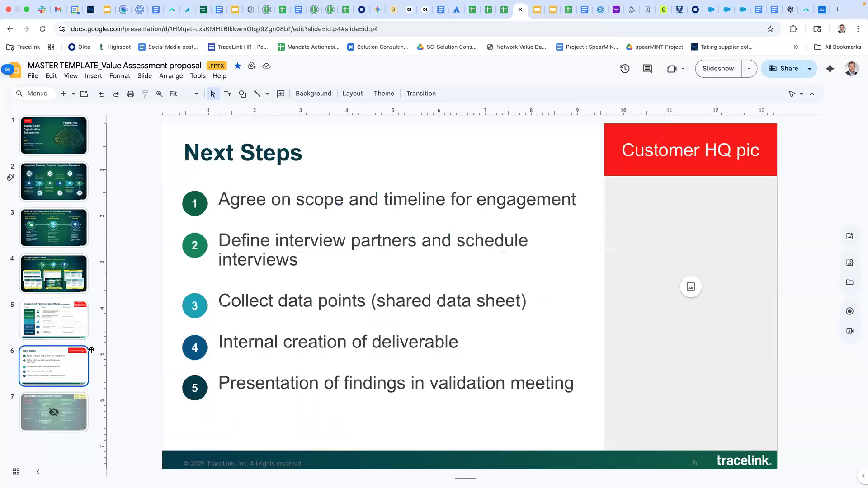
Task: Expand the Fit zoom dropdown
Action: (x=196, y=94)
